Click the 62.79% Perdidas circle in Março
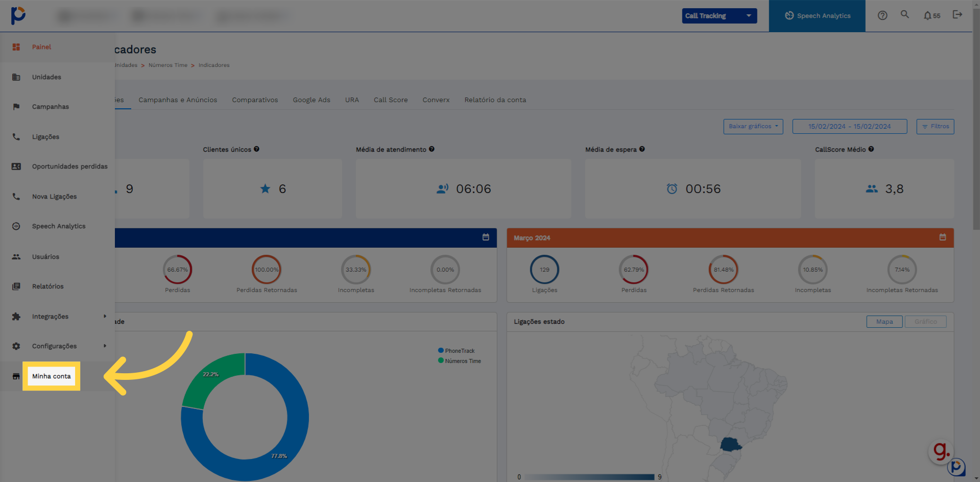Viewport: 980px width, 482px height. (634, 270)
